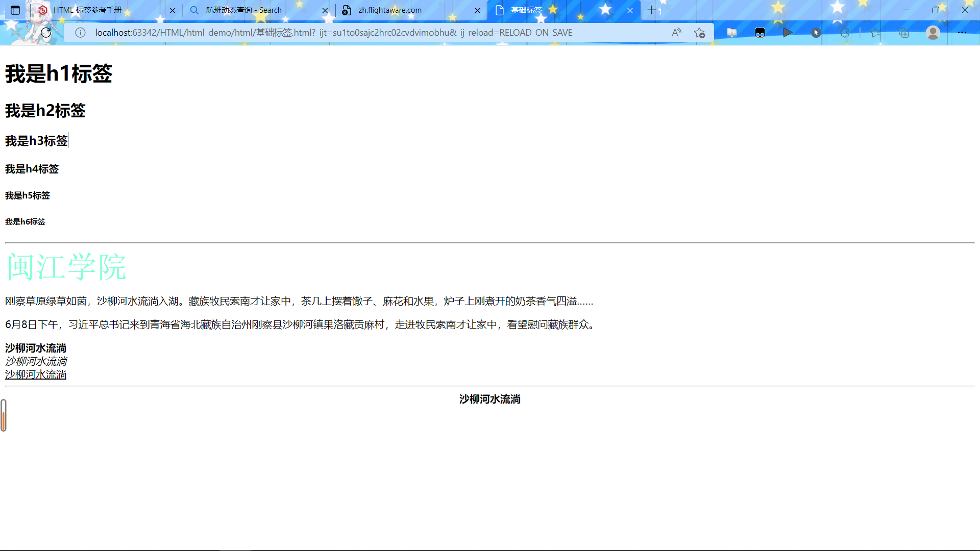
Task: Click the user profile avatar
Action: click(933, 33)
